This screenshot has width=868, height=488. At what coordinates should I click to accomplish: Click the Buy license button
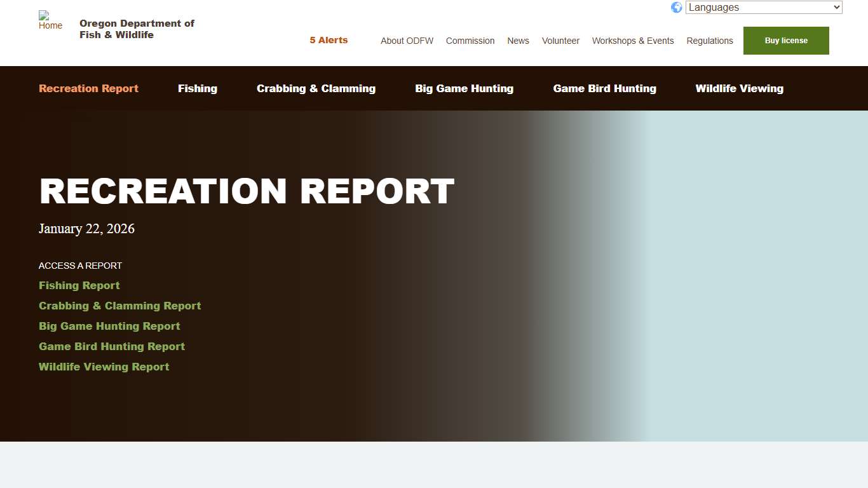(785, 40)
